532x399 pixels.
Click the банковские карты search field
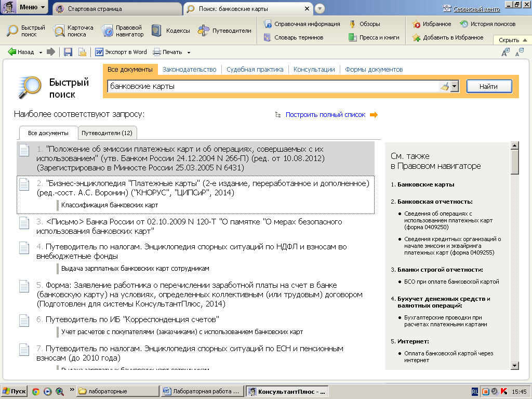tap(273, 86)
